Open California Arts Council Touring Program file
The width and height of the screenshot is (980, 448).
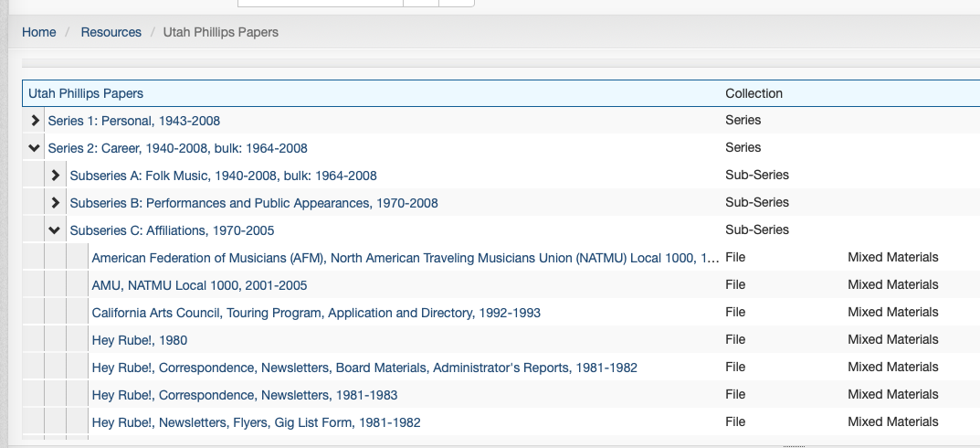coord(316,313)
